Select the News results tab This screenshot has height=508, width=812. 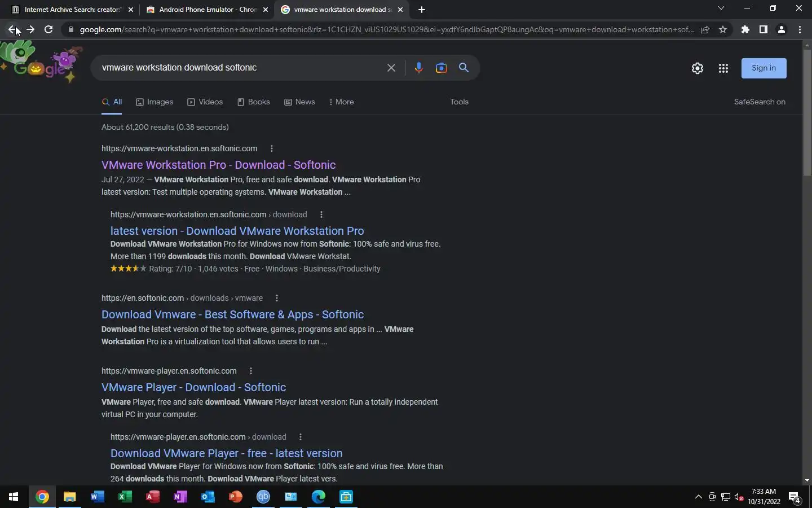click(x=299, y=102)
